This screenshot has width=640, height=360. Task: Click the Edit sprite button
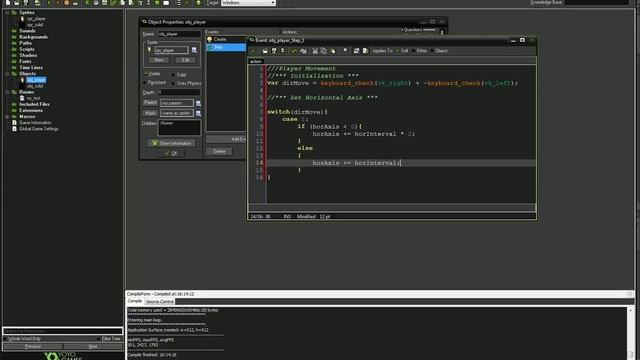pos(185,60)
